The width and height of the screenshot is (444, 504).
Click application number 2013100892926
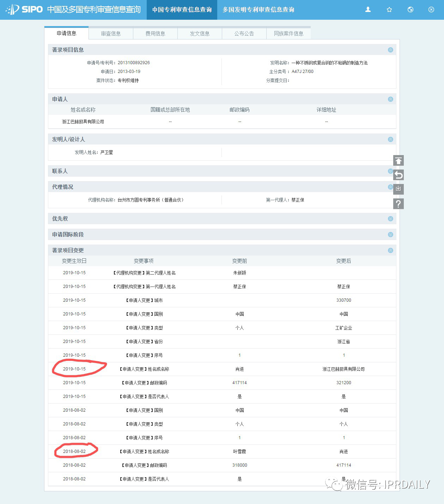[x=134, y=63]
